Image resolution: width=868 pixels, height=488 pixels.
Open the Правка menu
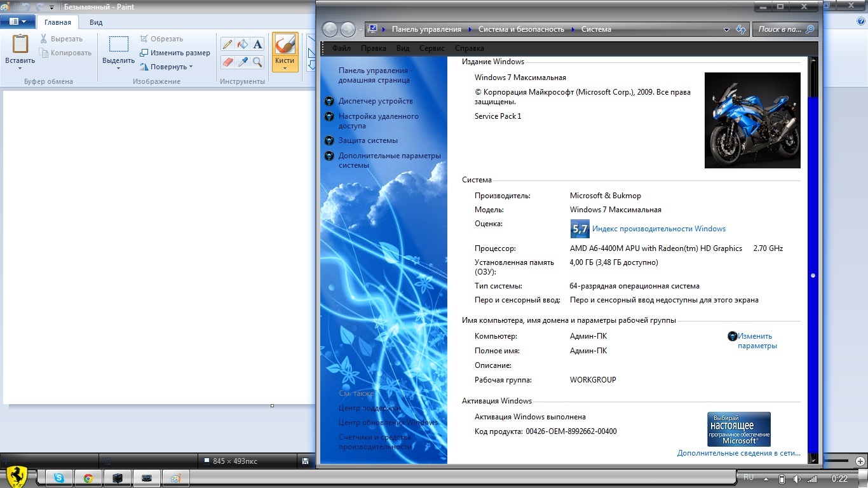pyautogui.click(x=374, y=48)
